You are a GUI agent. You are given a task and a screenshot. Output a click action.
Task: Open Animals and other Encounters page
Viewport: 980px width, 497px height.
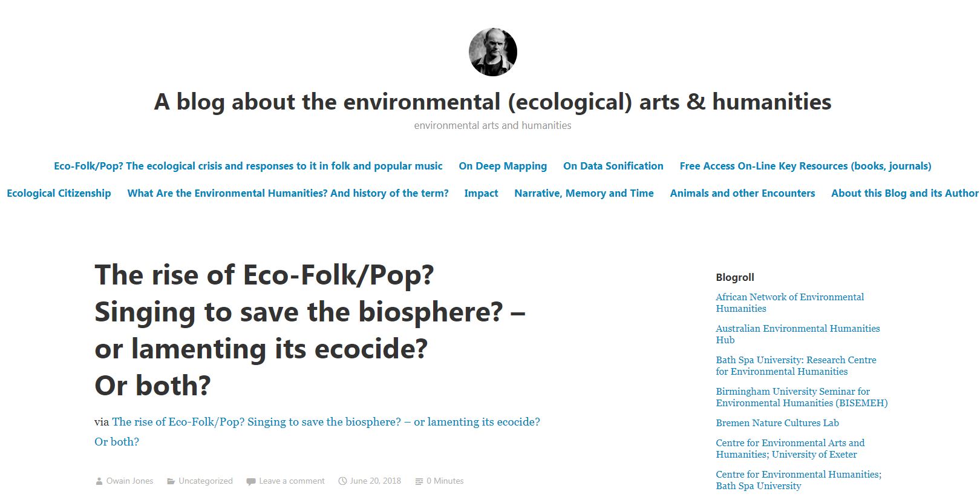pos(742,193)
